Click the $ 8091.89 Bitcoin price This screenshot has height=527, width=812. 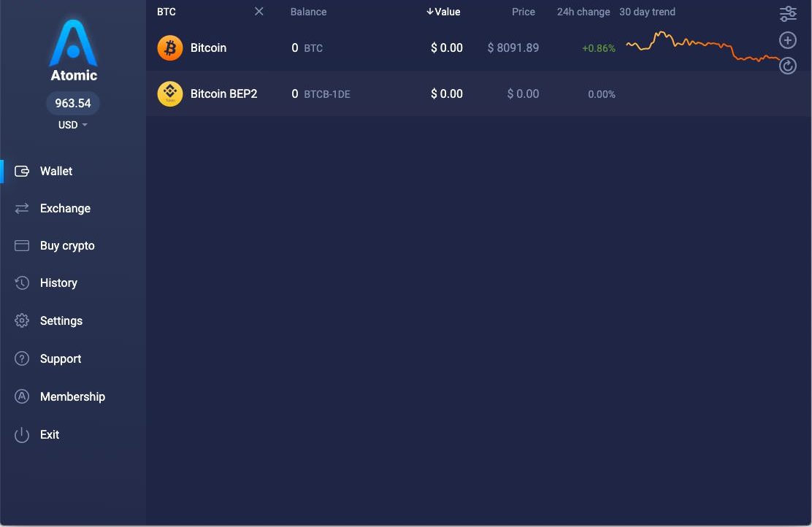coord(513,47)
